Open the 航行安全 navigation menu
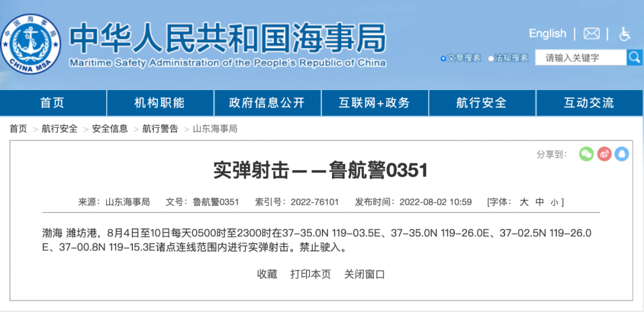This screenshot has width=644, height=312. [x=481, y=103]
